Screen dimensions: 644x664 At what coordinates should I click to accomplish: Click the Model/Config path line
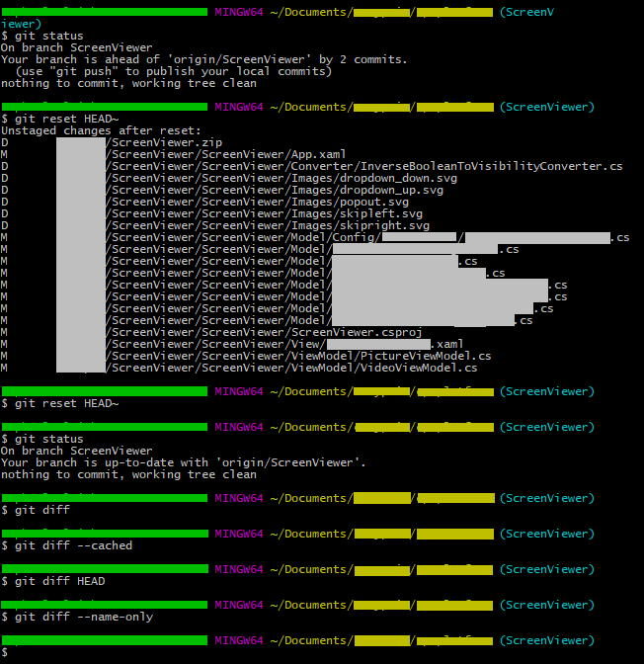315,237
